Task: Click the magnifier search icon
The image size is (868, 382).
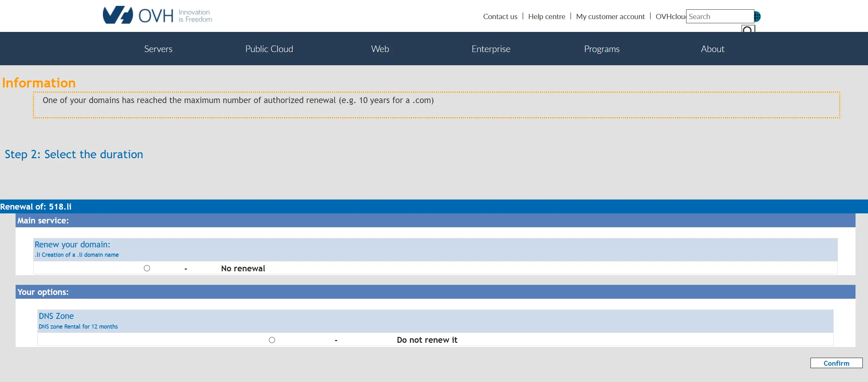Action: click(748, 29)
